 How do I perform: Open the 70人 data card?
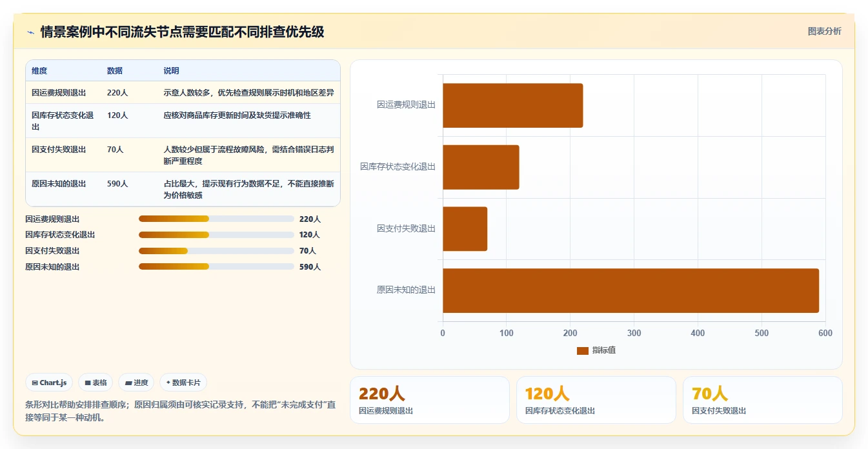[x=762, y=400]
